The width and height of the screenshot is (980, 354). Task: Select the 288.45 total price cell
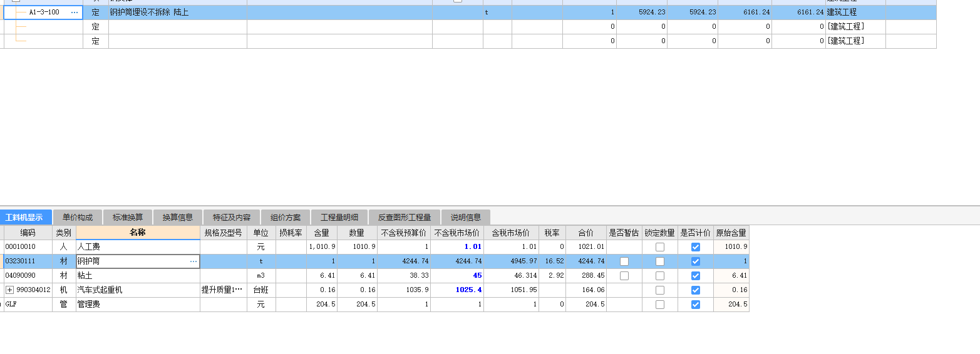[586, 276]
